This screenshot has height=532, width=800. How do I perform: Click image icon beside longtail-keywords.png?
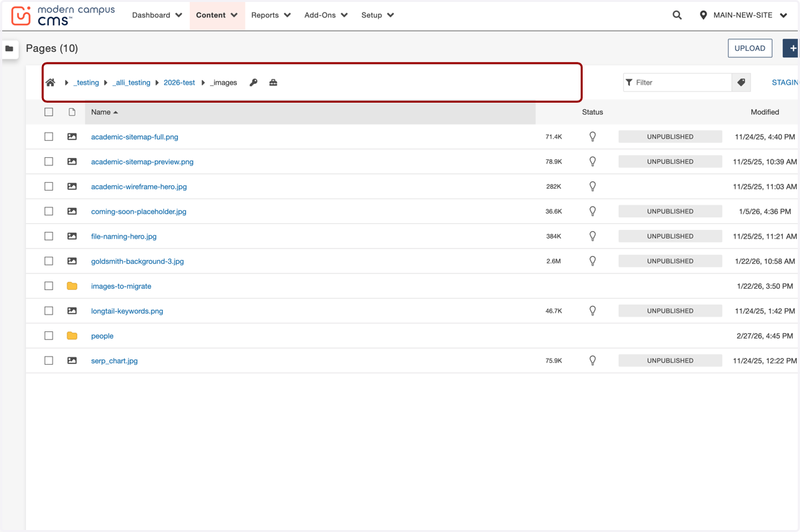(72, 311)
